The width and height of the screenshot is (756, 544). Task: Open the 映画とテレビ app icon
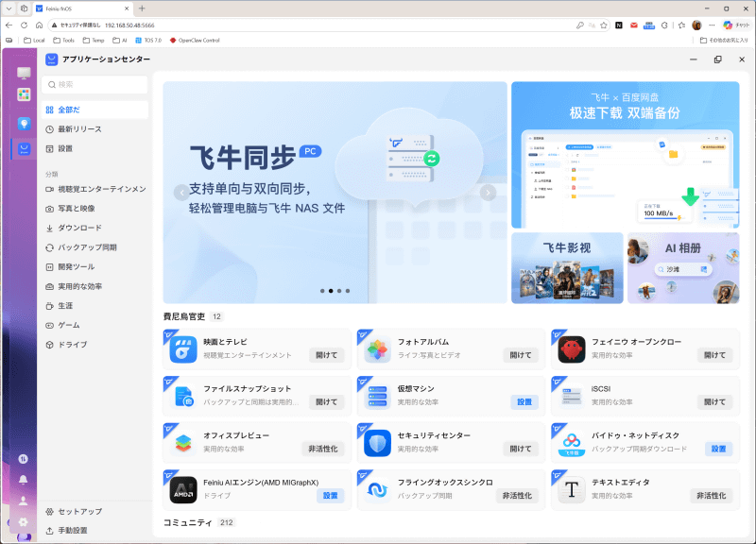183,348
